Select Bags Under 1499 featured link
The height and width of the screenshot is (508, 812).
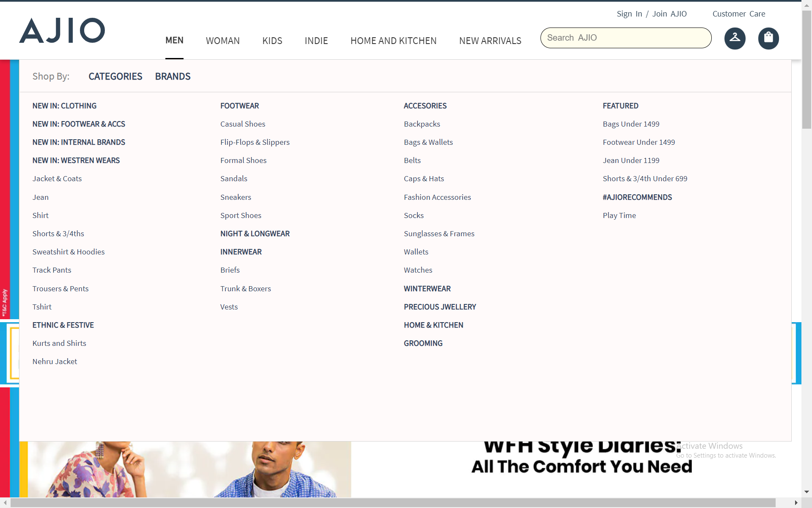(x=631, y=124)
